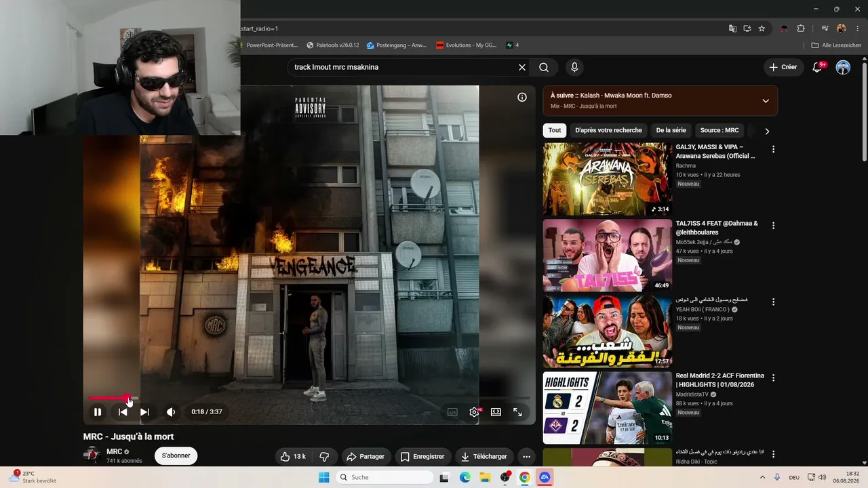The image size is (868, 488).
Task: Switch the player to theater mode
Action: coord(496,411)
